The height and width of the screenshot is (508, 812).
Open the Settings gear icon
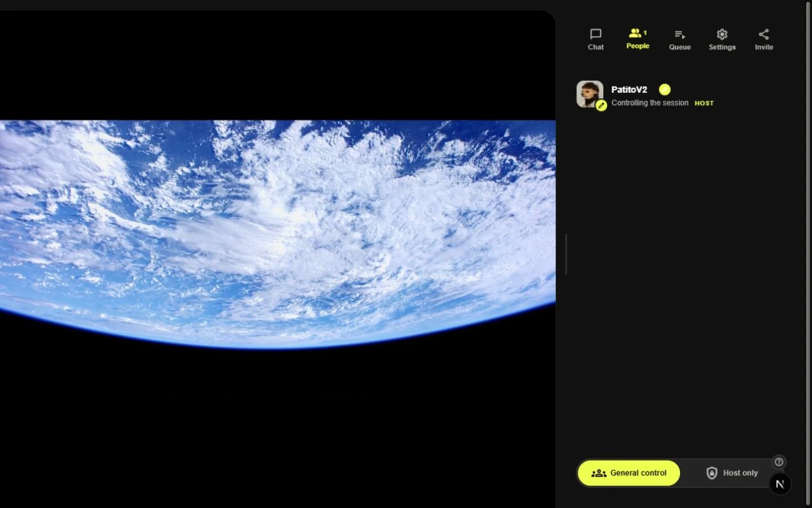(x=722, y=34)
